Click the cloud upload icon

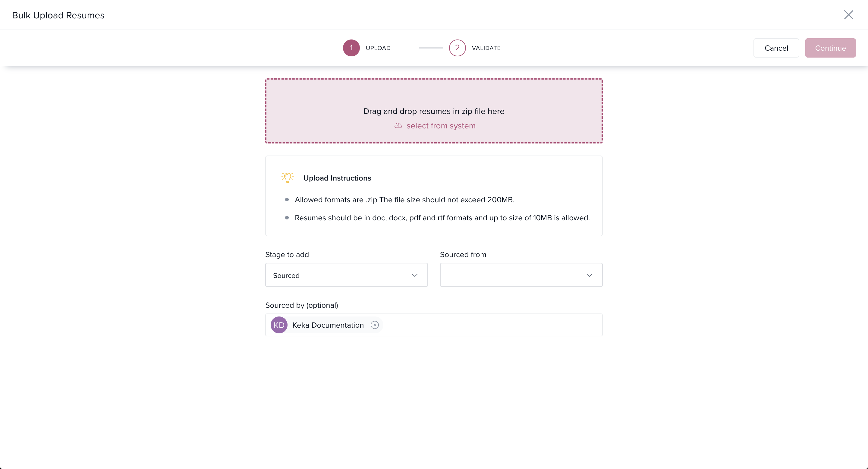398,126
